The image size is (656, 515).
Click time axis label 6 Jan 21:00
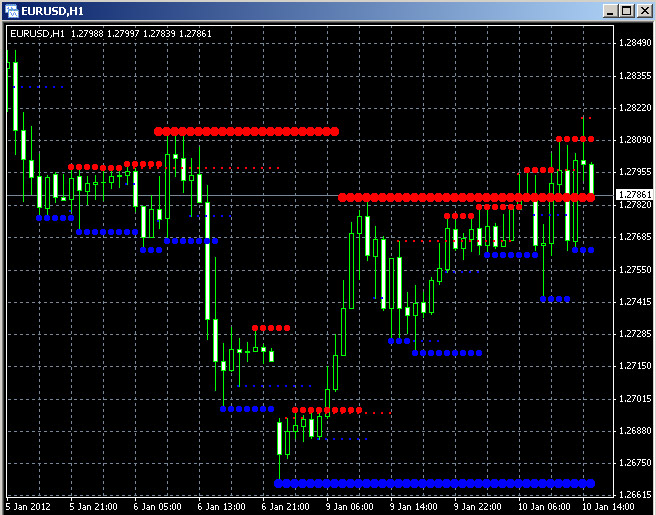(286, 507)
